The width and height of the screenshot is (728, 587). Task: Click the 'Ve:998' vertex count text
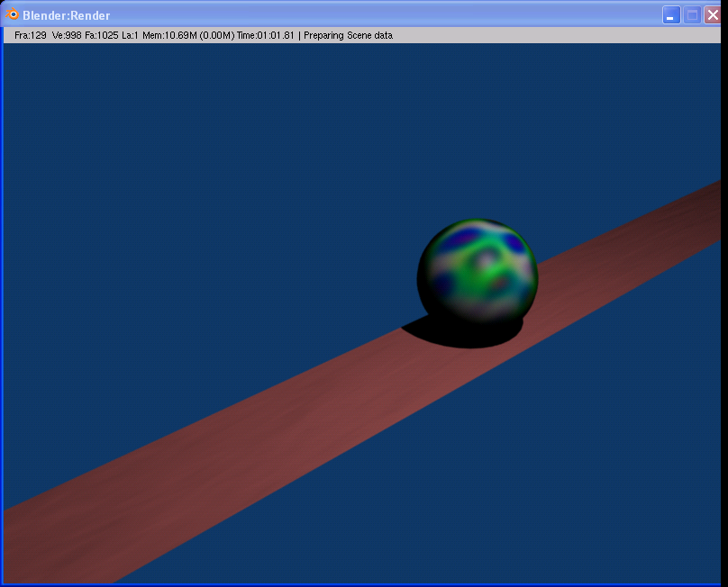coord(67,35)
